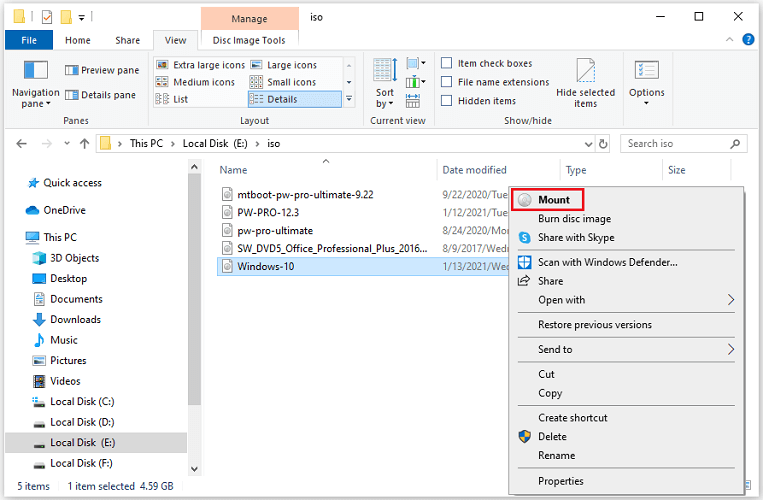Expand Open with submenu
This screenshot has width=763, height=500.
click(626, 300)
